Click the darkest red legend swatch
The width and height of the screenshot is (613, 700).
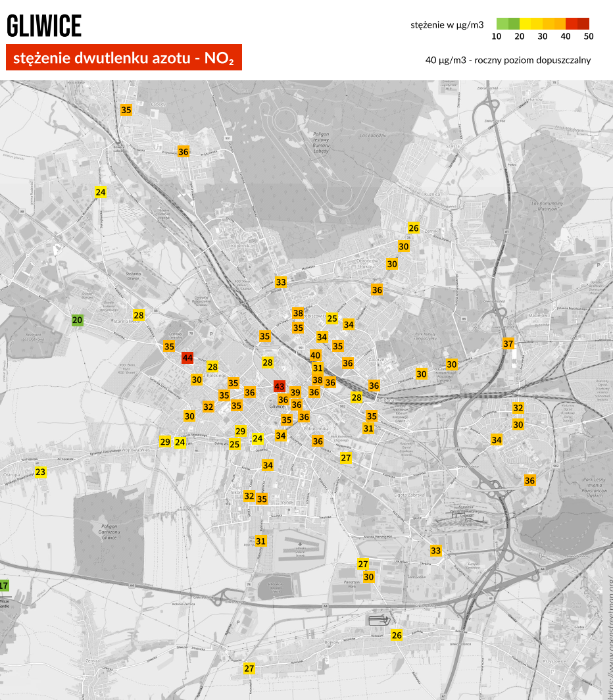click(583, 23)
